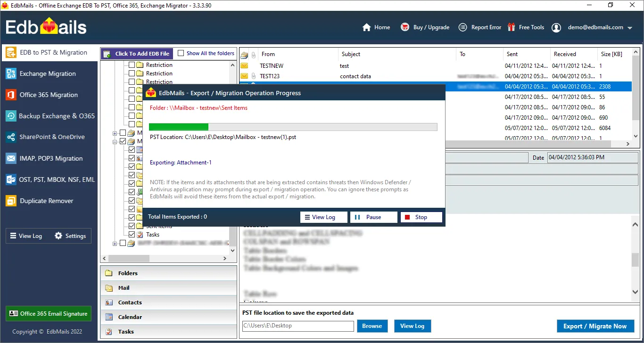Switch to the Mail tab
Screen dimensions: 644x343
tap(169, 288)
